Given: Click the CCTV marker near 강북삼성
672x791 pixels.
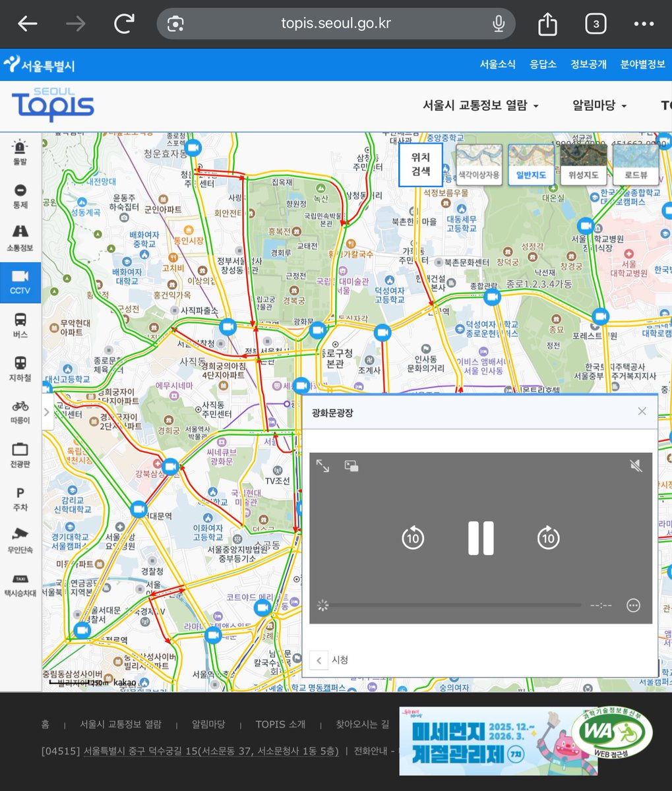Looking at the screenshot, I should 171,467.
